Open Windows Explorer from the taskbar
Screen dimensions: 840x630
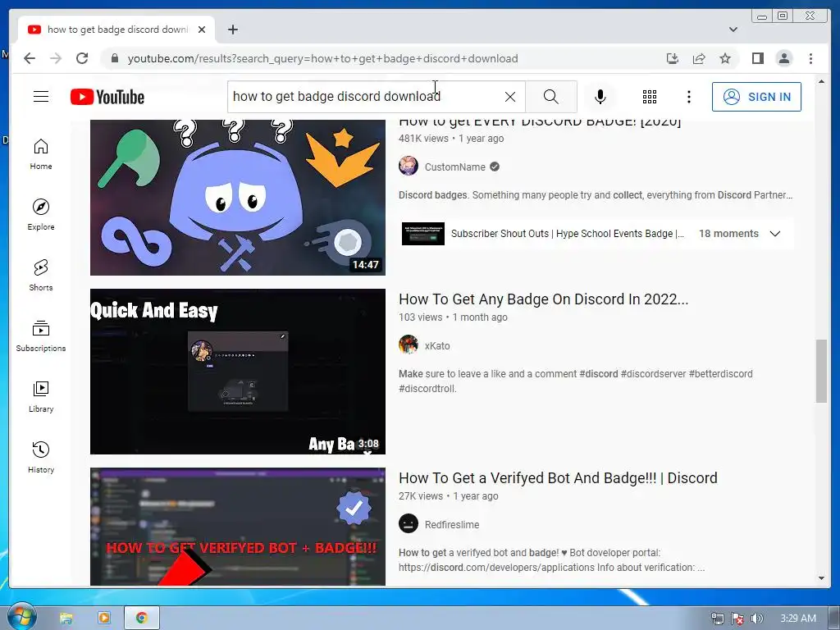click(x=66, y=619)
